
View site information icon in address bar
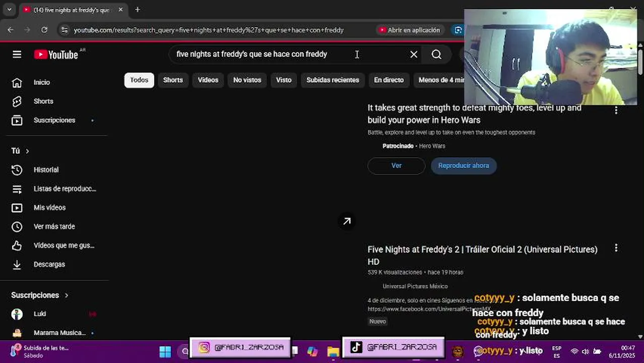(64, 30)
